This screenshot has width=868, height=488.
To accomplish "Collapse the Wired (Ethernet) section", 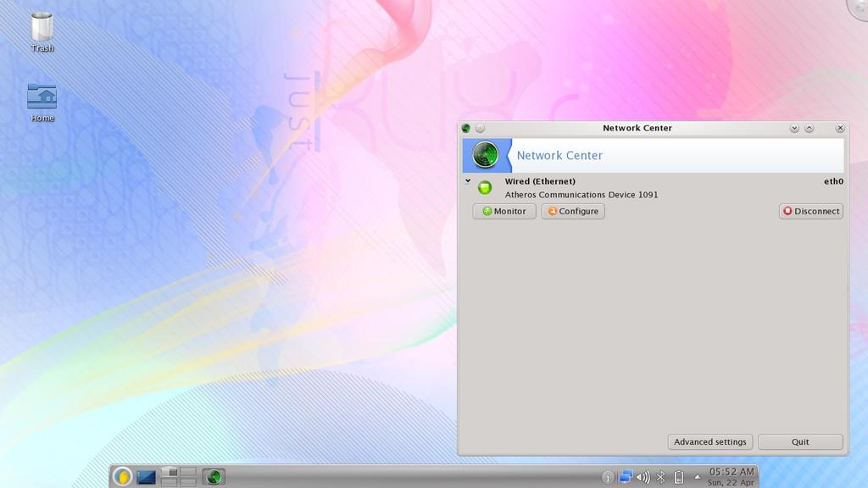I will [468, 181].
